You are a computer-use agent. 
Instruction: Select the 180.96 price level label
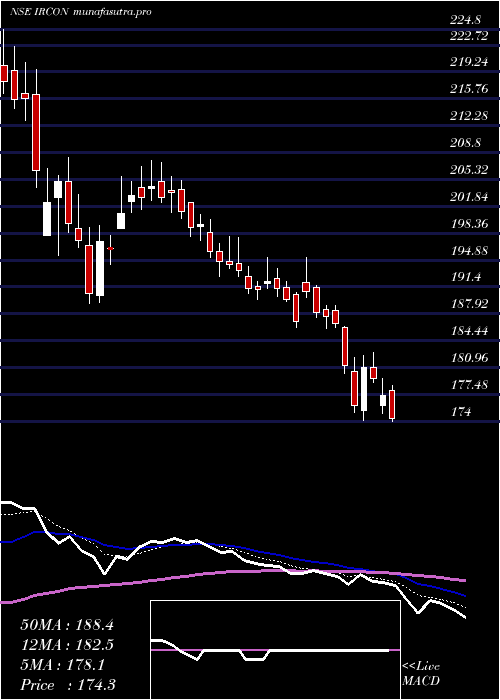pos(469,358)
